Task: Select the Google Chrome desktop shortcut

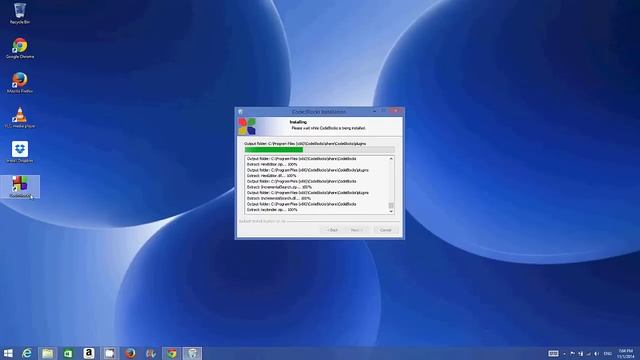Action: point(20,48)
